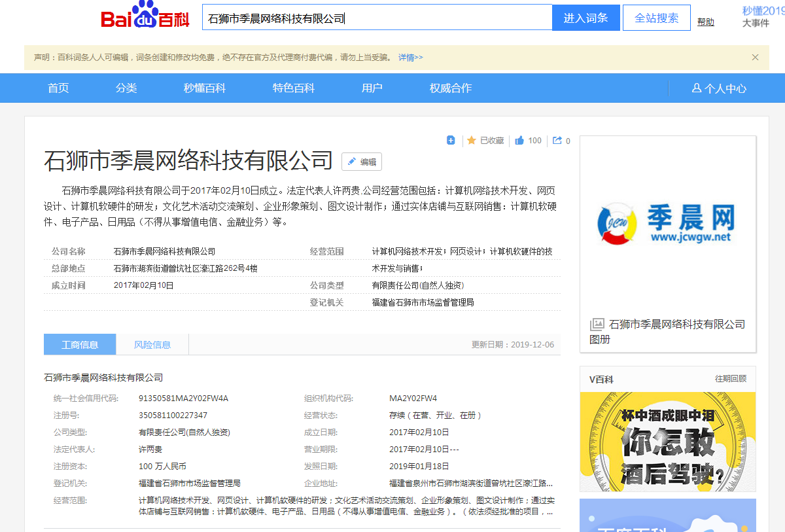Image resolution: width=785 pixels, height=532 pixels.
Task: Click the blue add-document icon
Action: click(451, 140)
